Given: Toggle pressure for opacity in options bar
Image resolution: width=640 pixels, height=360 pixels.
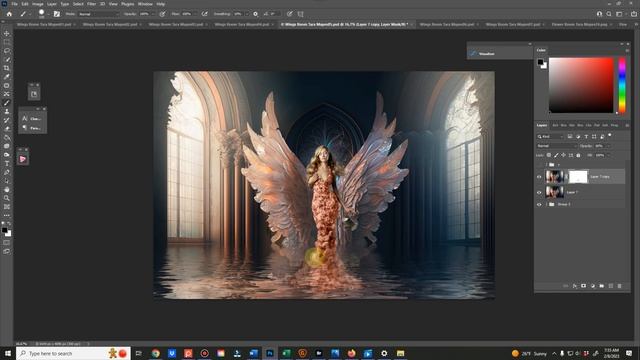Looking at the screenshot, I should (162, 14).
